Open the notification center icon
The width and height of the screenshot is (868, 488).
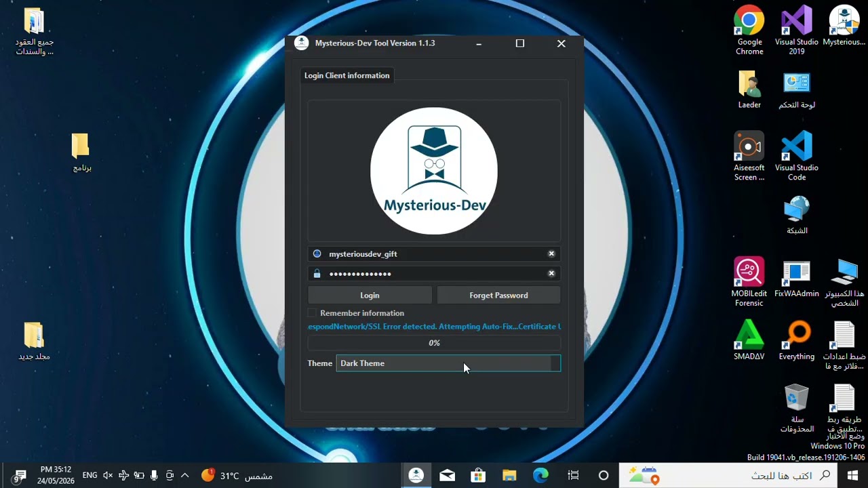[19, 476]
